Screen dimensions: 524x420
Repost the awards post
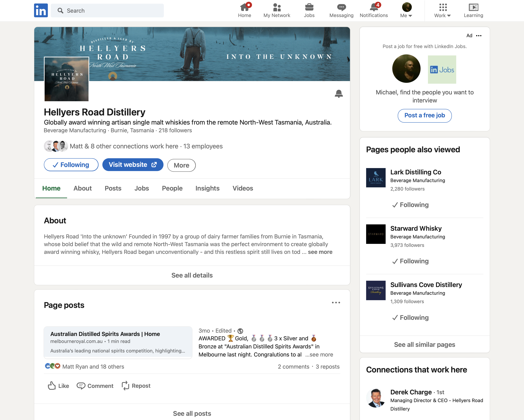[136, 386]
